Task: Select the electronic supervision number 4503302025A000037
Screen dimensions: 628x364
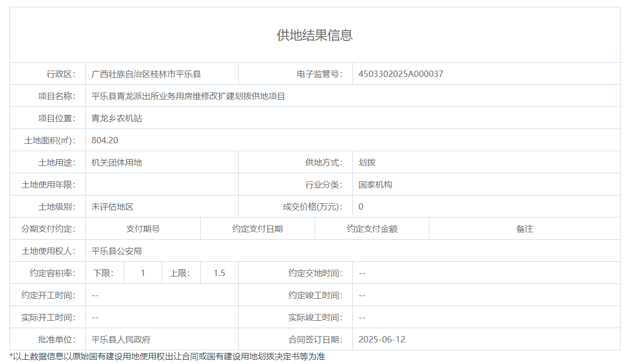Action: tap(400, 74)
